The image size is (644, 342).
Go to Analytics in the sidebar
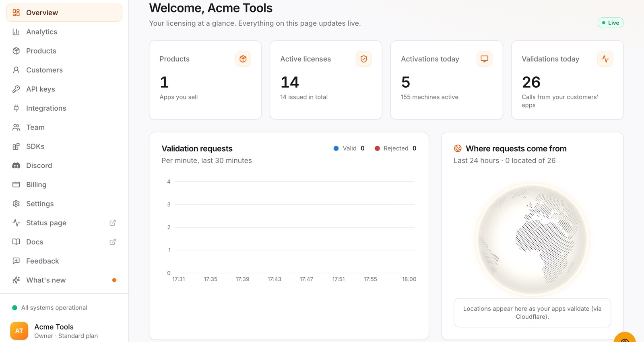click(64, 32)
